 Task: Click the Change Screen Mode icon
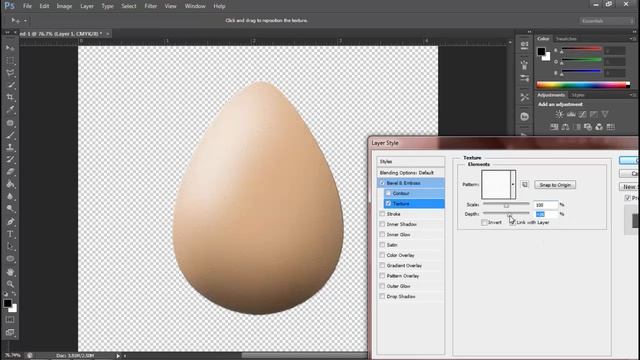tap(10, 333)
